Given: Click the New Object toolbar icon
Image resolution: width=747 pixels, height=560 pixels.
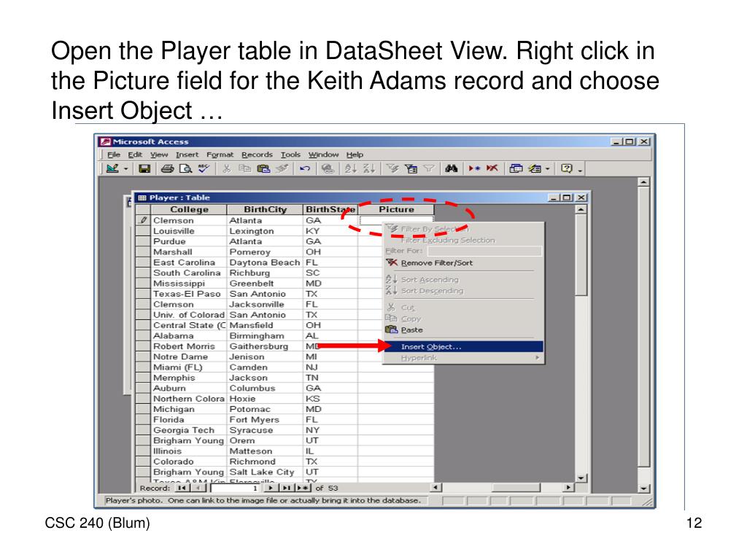Looking at the screenshot, I should 535,168.
